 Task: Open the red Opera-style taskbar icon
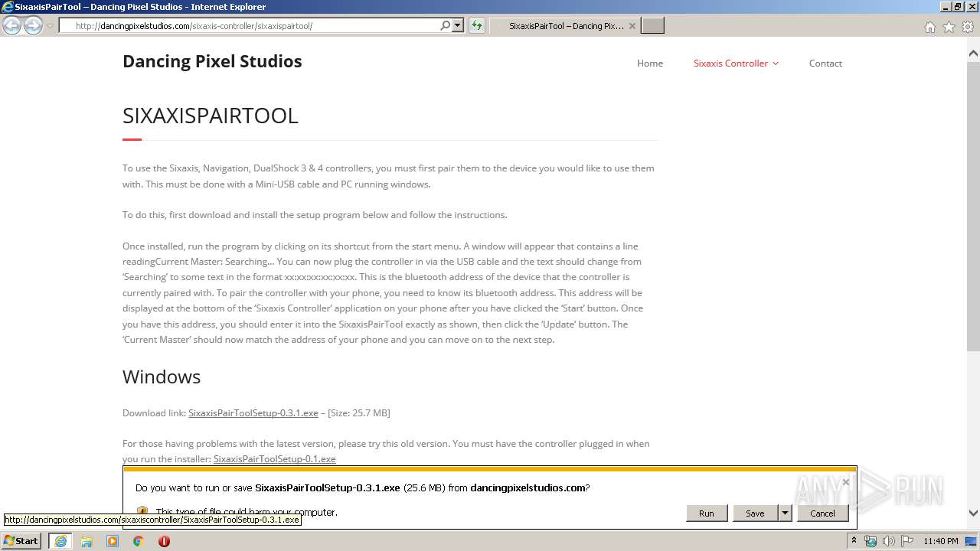(164, 541)
